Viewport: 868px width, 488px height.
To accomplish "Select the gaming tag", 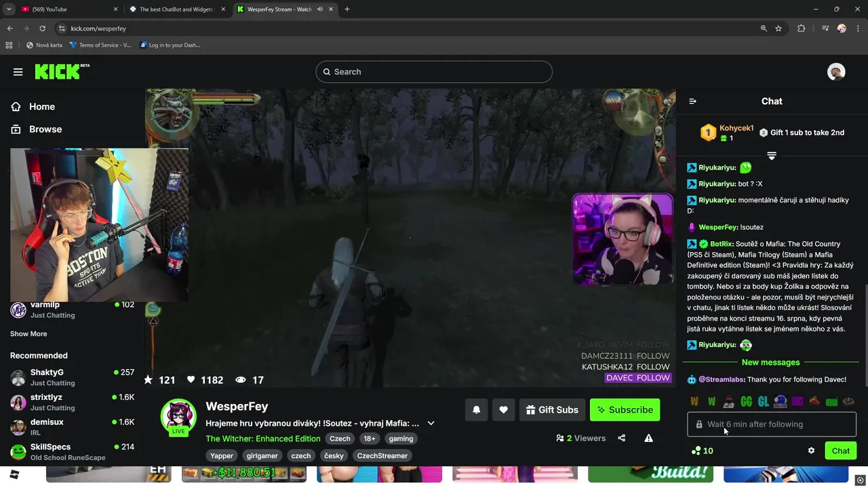I will pyautogui.click(x=401, y=439).
